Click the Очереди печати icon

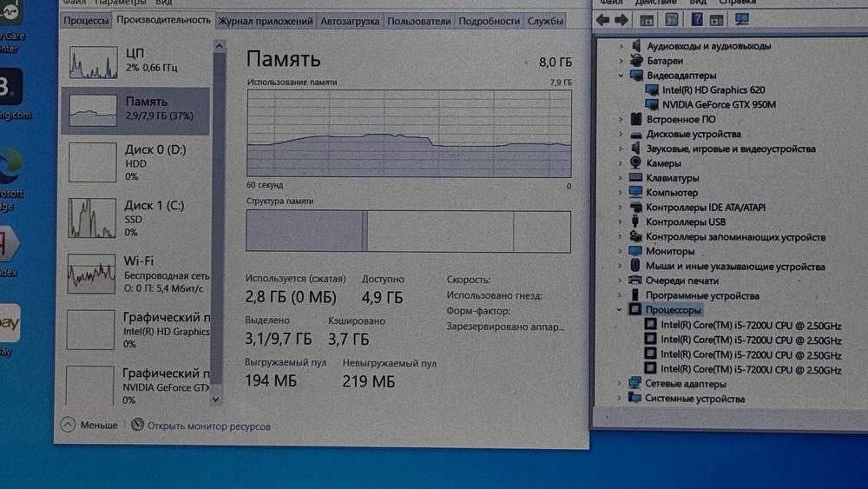[635, 281]
